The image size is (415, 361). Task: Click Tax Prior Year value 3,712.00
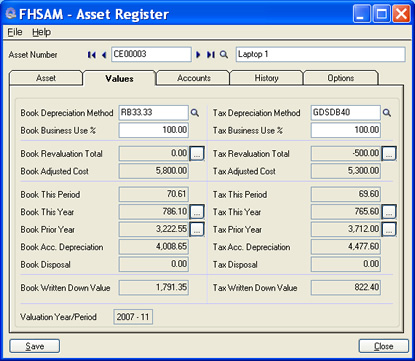tap(346, 229)
